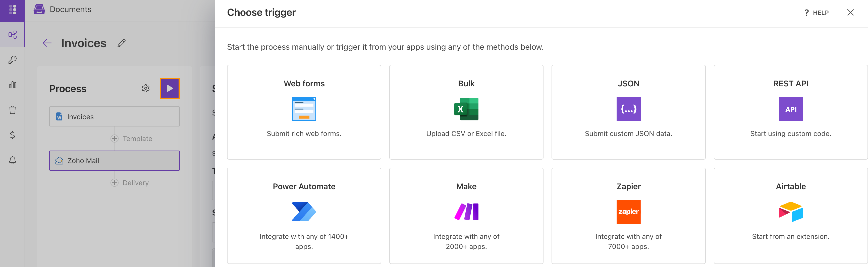868x267 pixels.
Task: Open the key sidebar icon
Action: coord(13,60)
